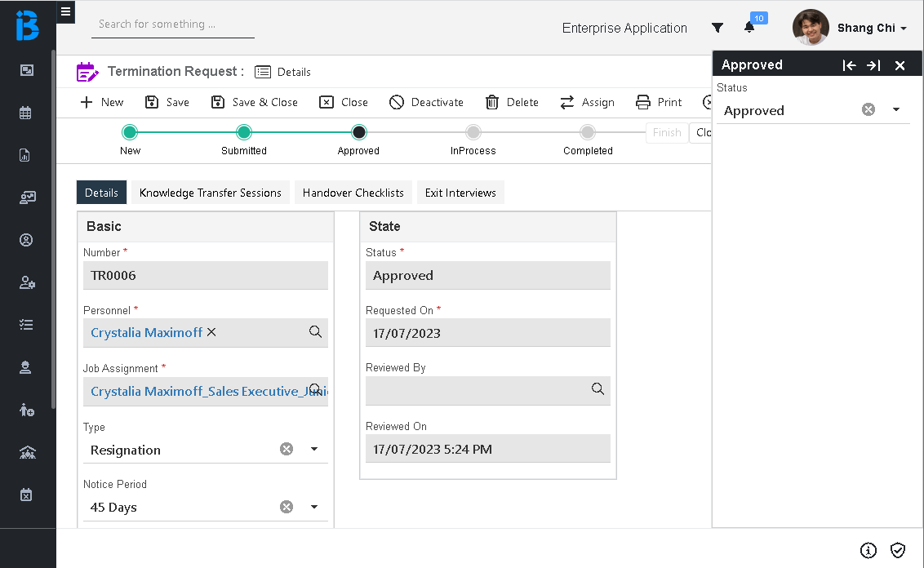Go to first stage in Approved panel

click(849, 65)
